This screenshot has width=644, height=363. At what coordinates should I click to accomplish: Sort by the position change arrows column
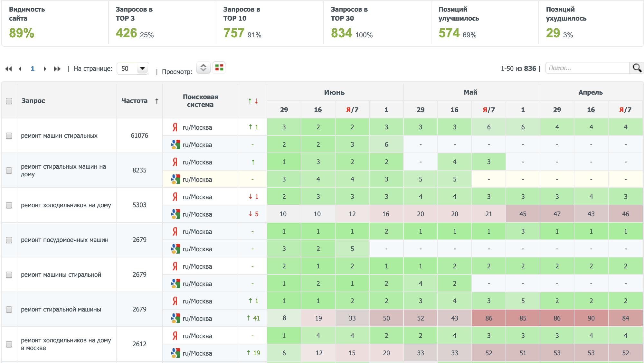pyautogui.click(x=253, y=101)
